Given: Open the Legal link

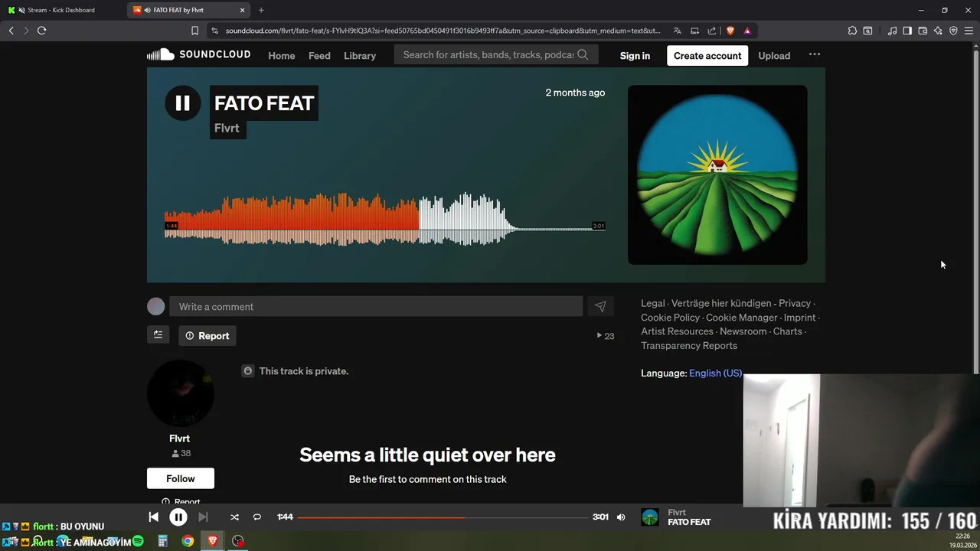Looking at the screenshot, I should [653, 303].
